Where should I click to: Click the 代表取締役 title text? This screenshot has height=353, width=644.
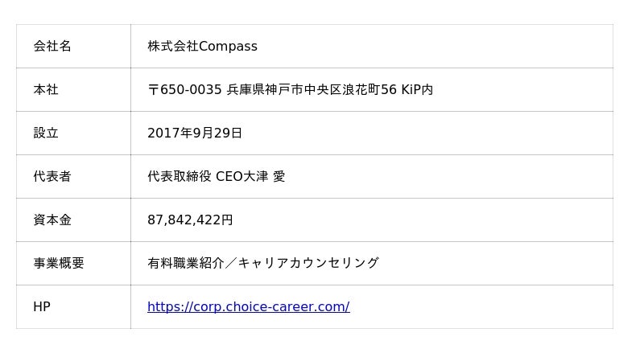(x=180, y=176)
